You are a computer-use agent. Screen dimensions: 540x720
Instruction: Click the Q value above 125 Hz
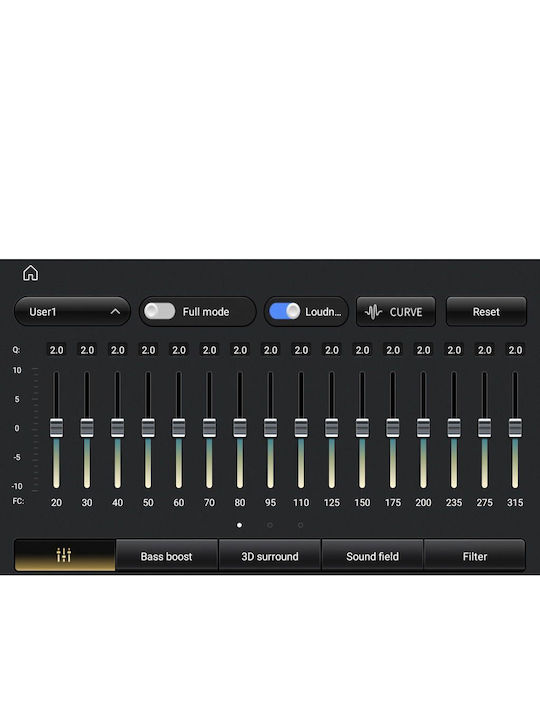(x=332, y=350)
